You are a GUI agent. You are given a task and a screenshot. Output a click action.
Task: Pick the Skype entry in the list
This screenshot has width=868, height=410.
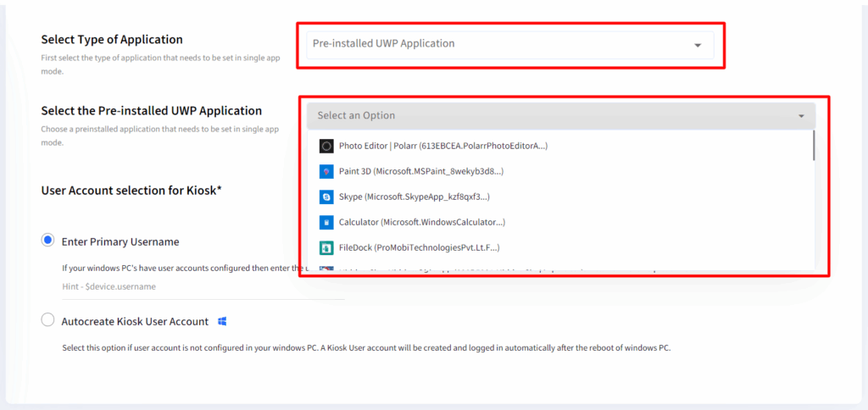tap(414, 197)
